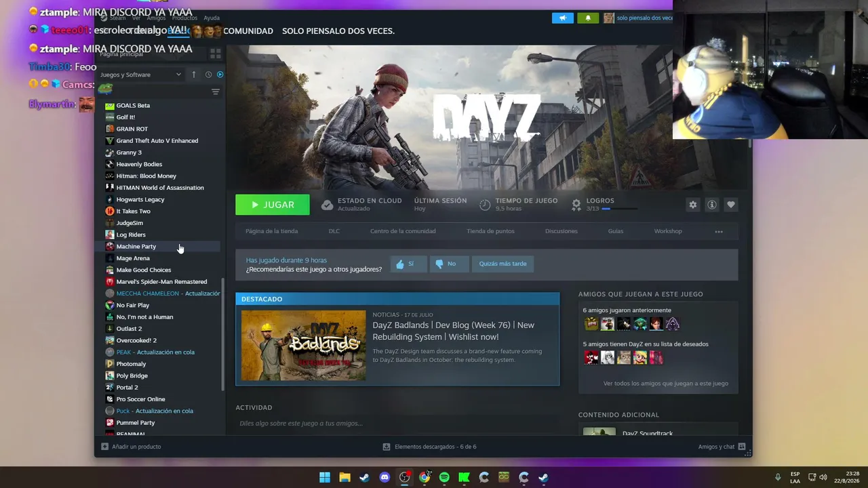This screenshot has width=868, height=488.
Task: Click the Poly Bridge game icon
Action: pyautogui.click(x=110, y=375)
